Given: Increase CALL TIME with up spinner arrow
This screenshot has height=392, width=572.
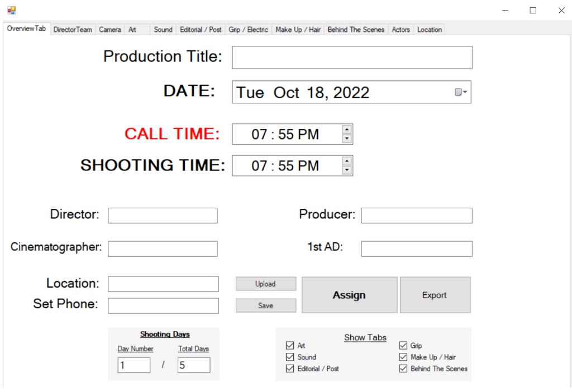Looking at the screenshot, I should (347, 130).
